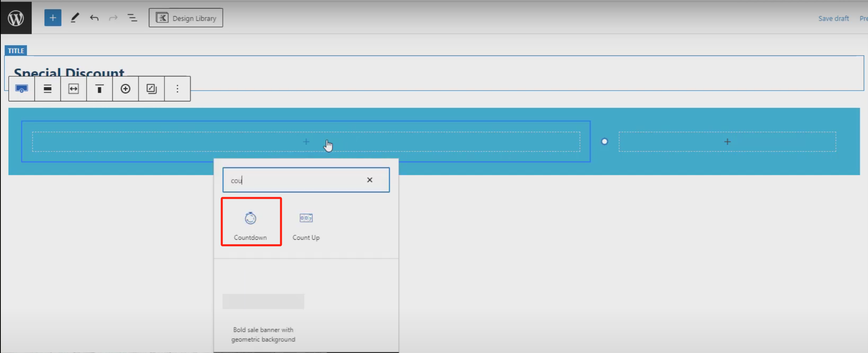
Task: Open the content width options
Action: 74,89
